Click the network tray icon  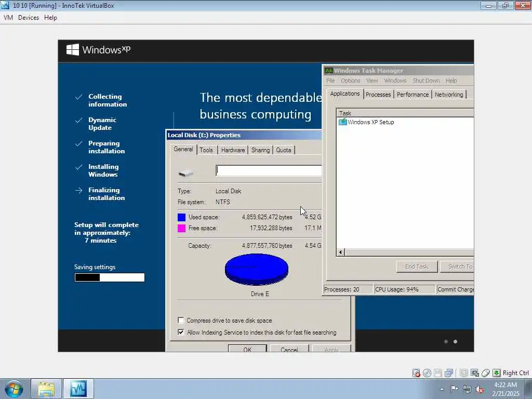point(467,389)
